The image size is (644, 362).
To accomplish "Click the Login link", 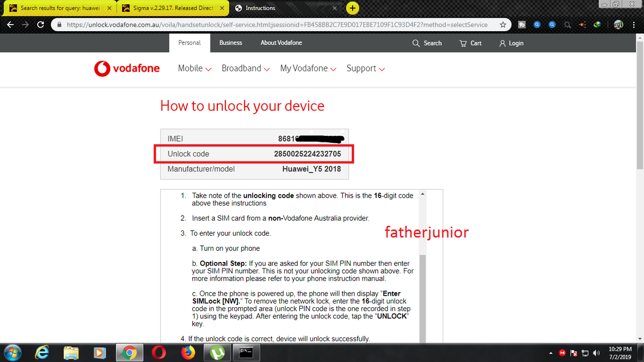I will [511, 43].
